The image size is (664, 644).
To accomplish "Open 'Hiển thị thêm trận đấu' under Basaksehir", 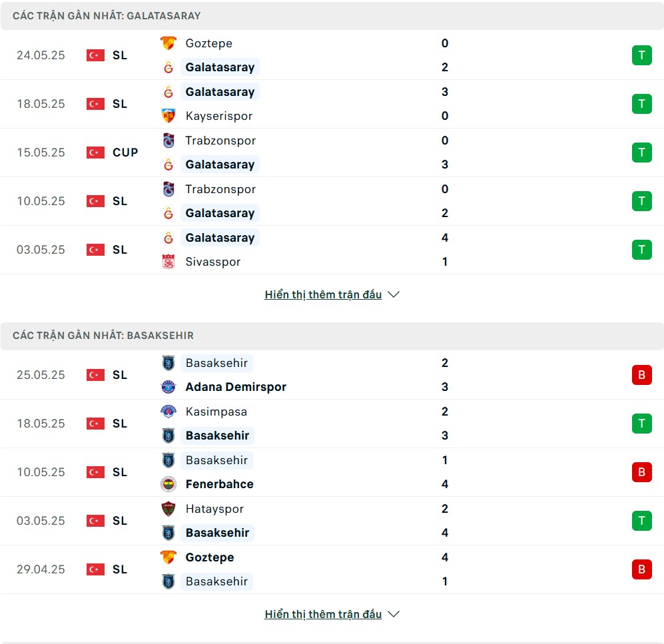I will pyautogui.click(x=323, y=614).
